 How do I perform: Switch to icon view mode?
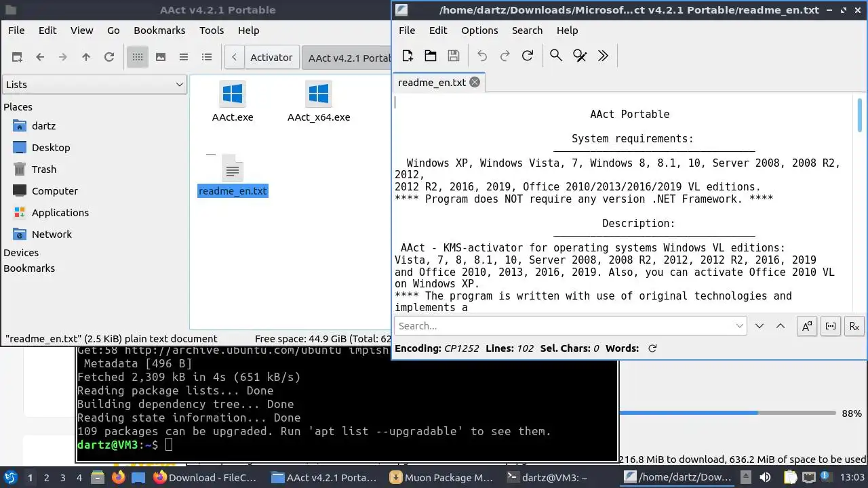click(x=138, y=57)
